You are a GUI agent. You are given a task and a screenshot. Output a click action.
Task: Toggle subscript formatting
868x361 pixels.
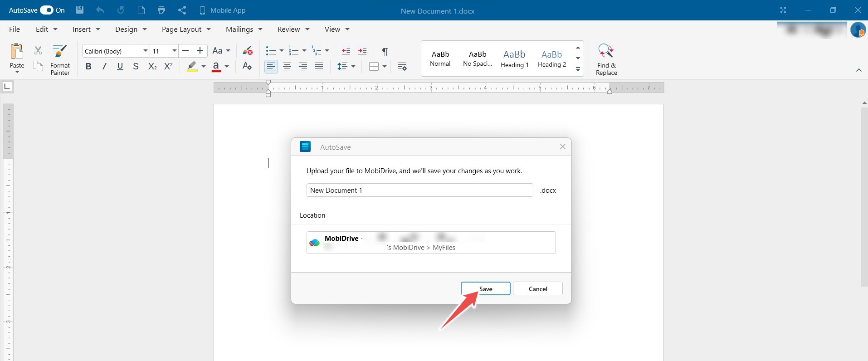(x=152, y=67)
